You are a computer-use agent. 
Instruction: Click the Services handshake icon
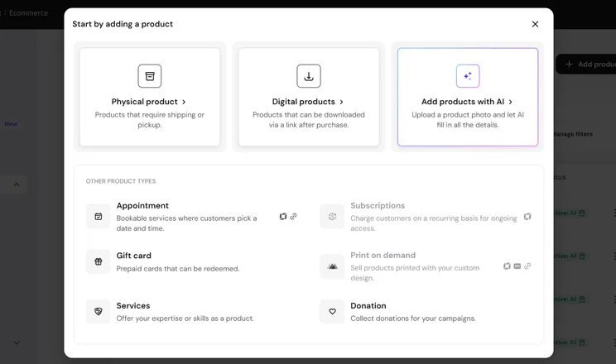pyautogui.click(x=99, y=311)
